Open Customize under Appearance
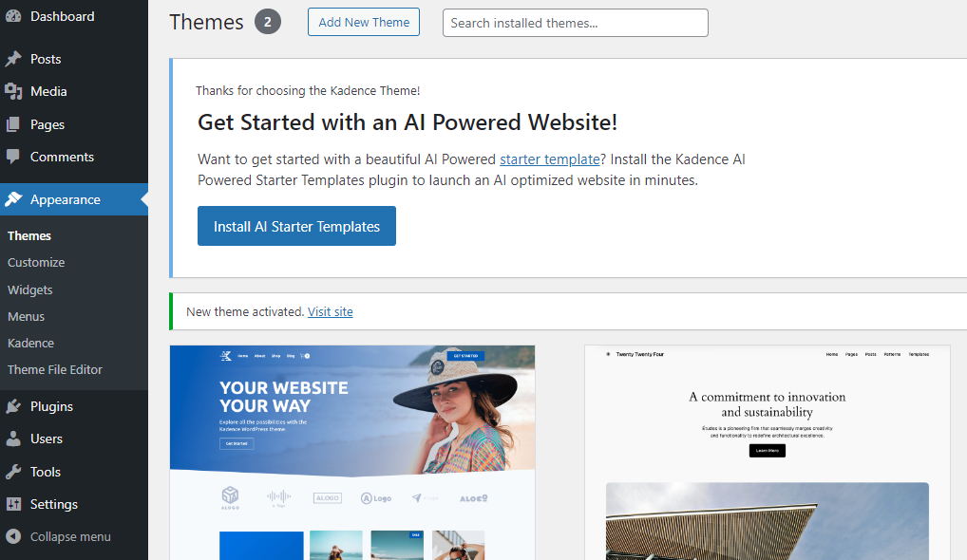This screenshot has width=967, height=560. [36, 263]
